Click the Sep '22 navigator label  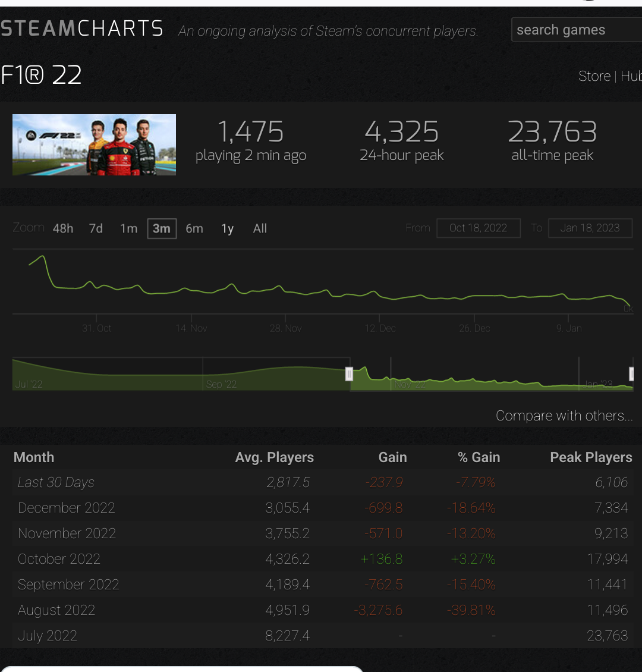(221, 384)
